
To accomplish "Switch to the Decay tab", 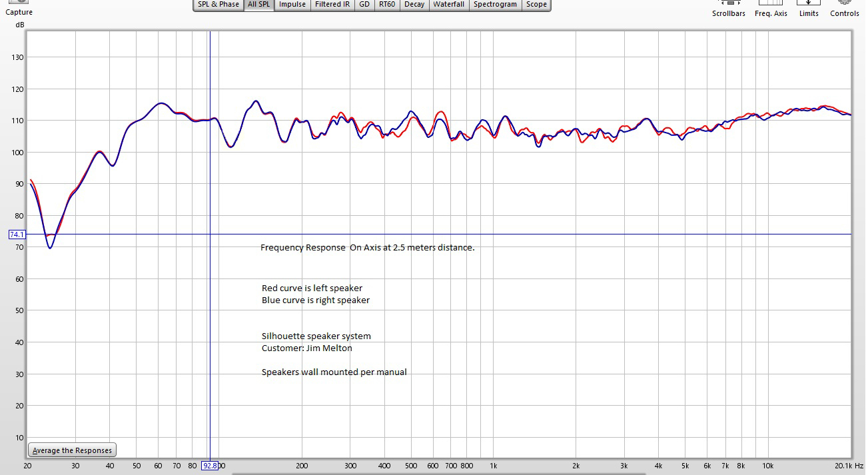I will click(414, 5).
